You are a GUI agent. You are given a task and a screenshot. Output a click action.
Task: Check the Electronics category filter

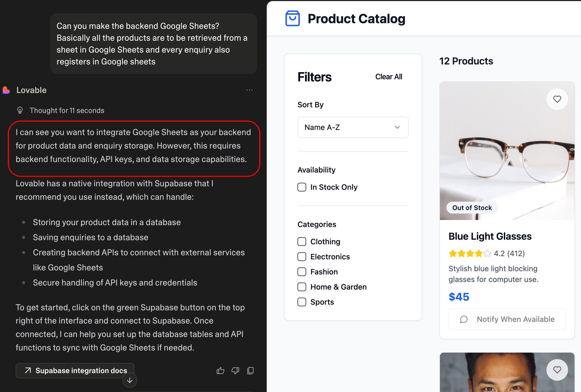(302, 257)
